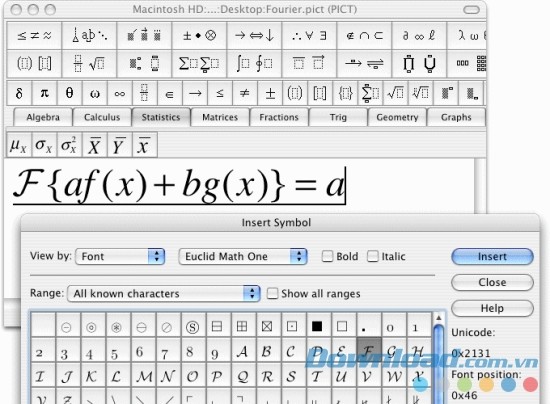
Task: Select the script A character in grid
Action: click(242, 351)
